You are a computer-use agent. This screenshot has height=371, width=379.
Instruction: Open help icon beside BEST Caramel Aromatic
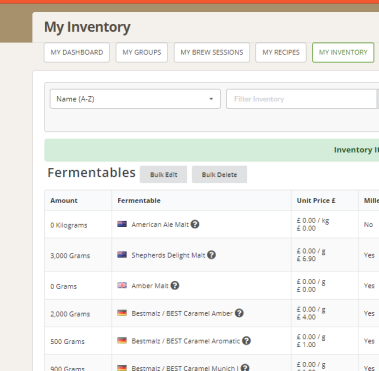click(x=246, y=341)
